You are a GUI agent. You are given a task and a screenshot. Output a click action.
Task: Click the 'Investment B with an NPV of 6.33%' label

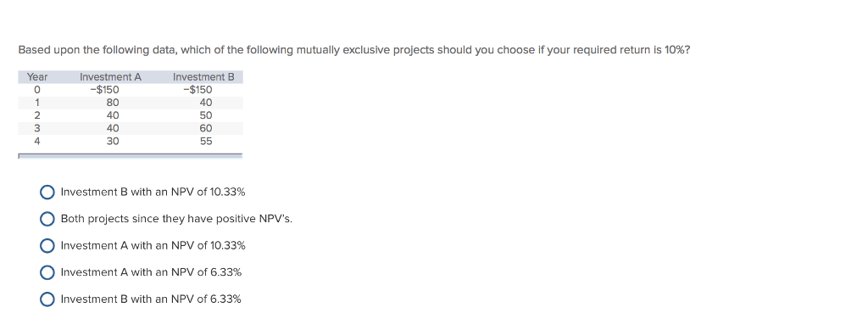(151, 299)
